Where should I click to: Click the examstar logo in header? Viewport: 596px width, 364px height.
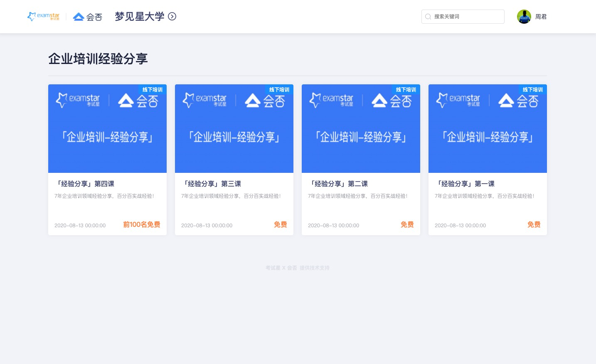[43, 17]
